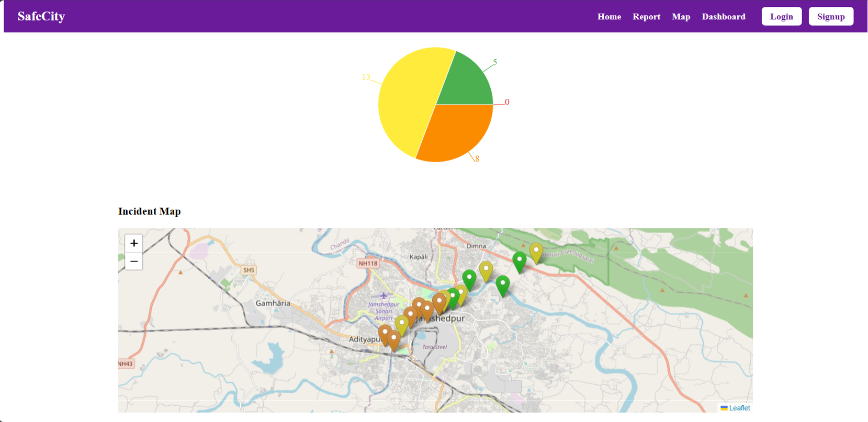
Task: Zoom out on the incident map
Action: click(134, 261)
